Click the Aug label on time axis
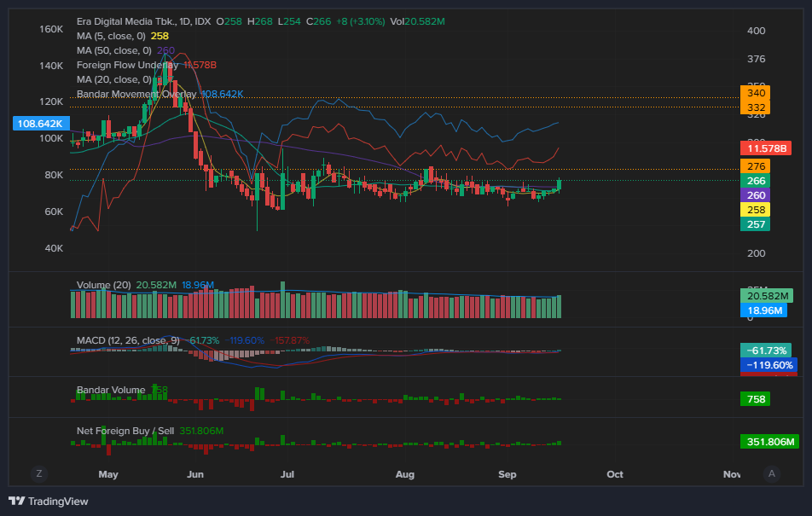Screen dimensions: 812x516 (405, 474)
